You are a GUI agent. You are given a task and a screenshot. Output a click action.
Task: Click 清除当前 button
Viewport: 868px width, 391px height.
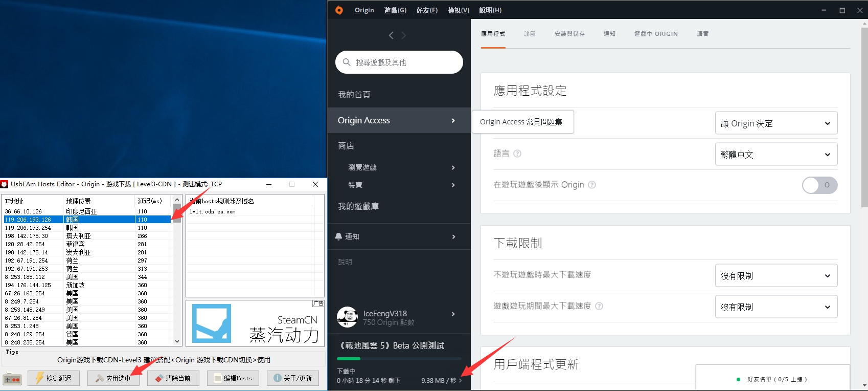[173, 378]
